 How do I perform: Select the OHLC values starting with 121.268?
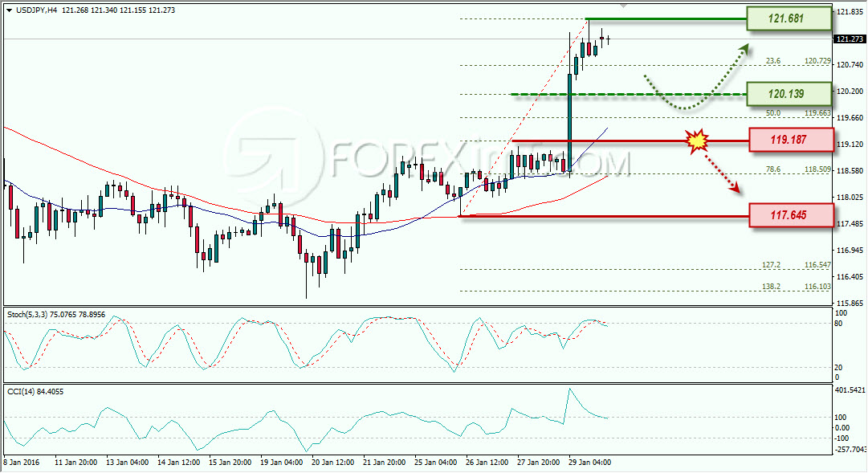(x=119, y=10)
